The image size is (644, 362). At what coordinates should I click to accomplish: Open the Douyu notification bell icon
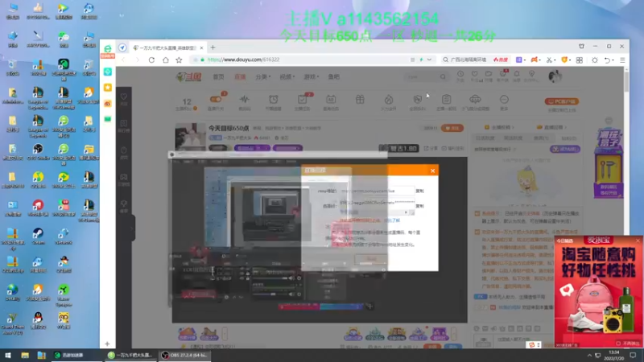point(517,74)
